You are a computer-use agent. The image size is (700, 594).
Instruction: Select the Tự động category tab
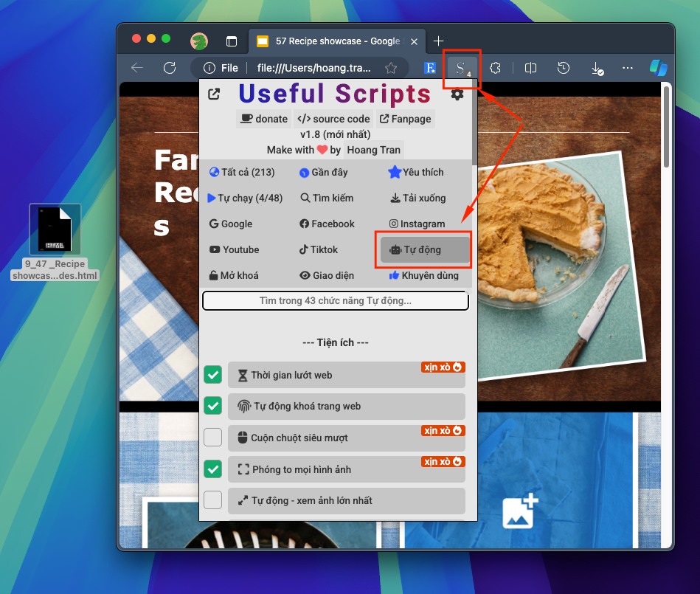(425, 249)
